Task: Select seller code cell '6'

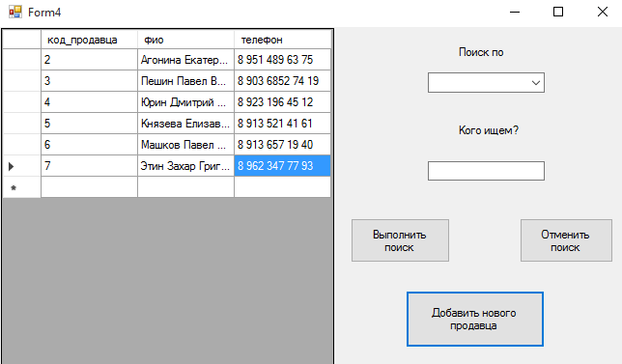Action: [x=89, y=145]
